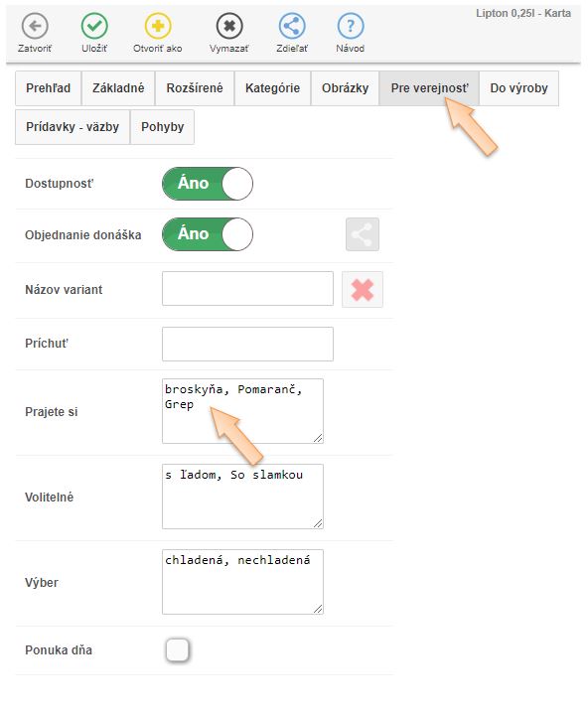
Task: Click the Prajete si textarea resize handle
Action: [318, 438]
